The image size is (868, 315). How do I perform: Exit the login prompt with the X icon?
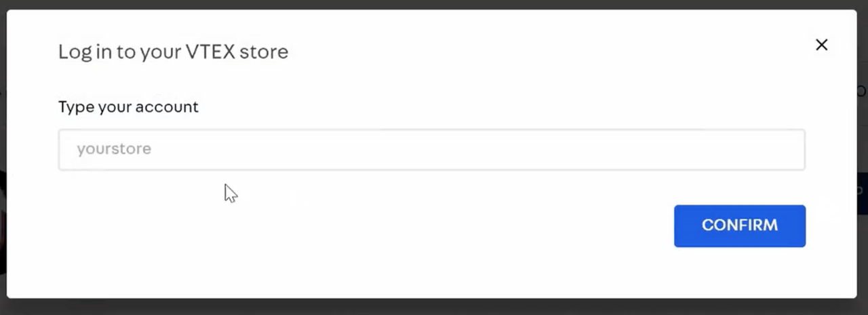coord(821,45)
